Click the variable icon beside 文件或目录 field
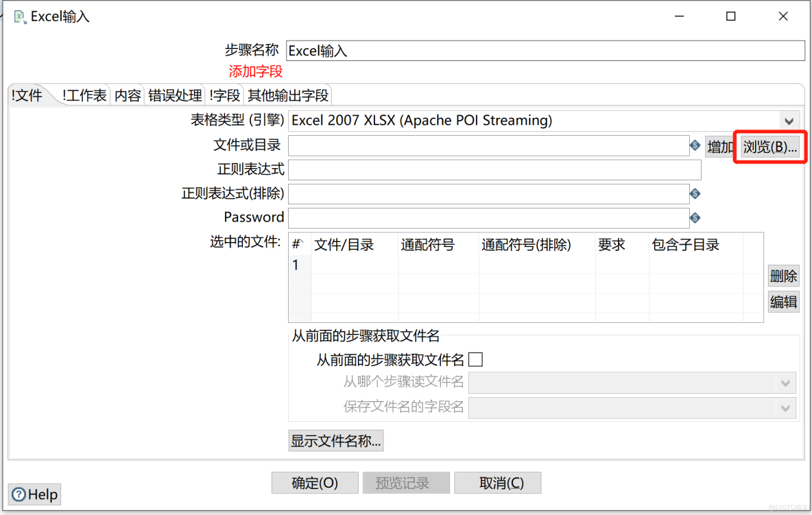The image size is (812, 515). tap(695, 145)
